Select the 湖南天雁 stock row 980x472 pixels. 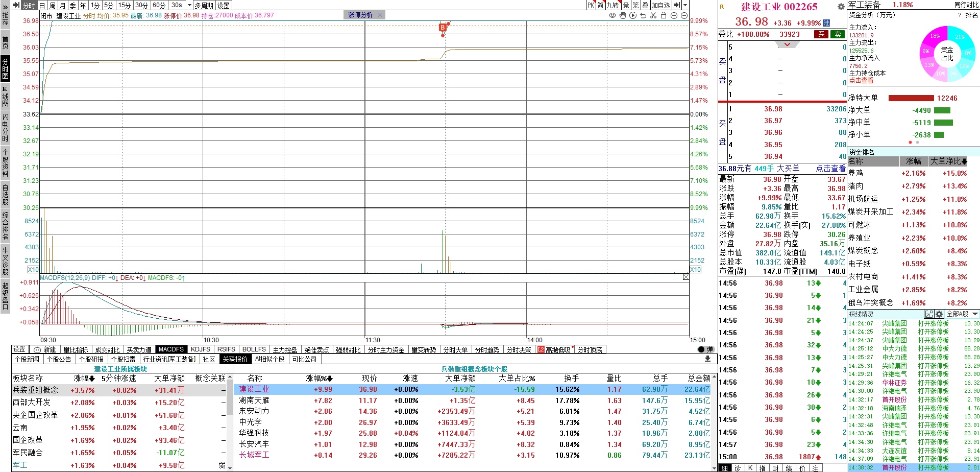pos(472,400)
